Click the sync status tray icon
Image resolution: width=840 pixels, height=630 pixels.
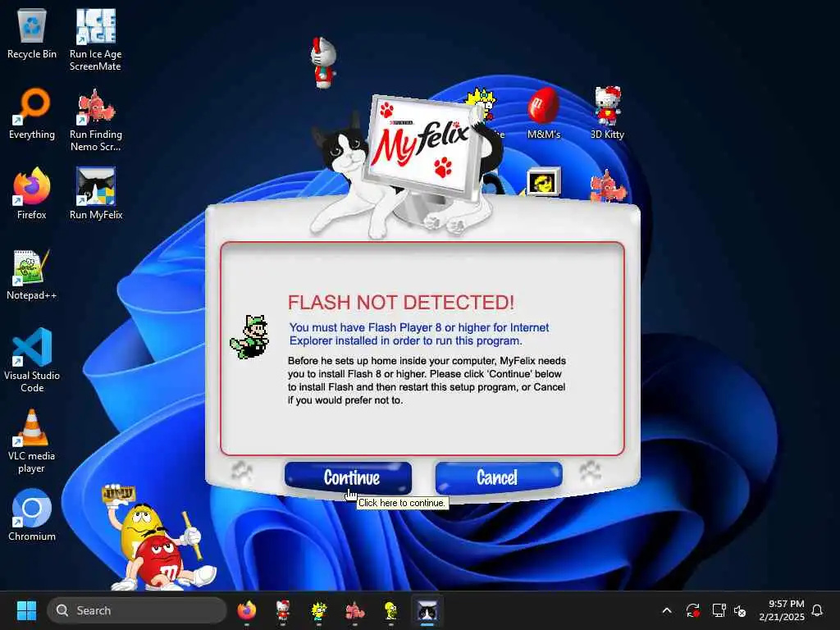[x=692, y=610]
